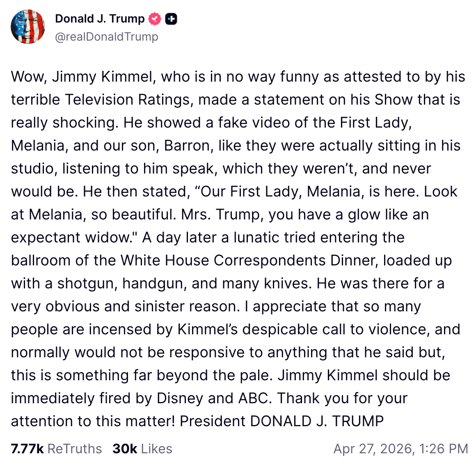The height and width of the screenshot is (466, 476).
Task: Visit the @realDonaldTrump handle link
Action: point(106,37)
